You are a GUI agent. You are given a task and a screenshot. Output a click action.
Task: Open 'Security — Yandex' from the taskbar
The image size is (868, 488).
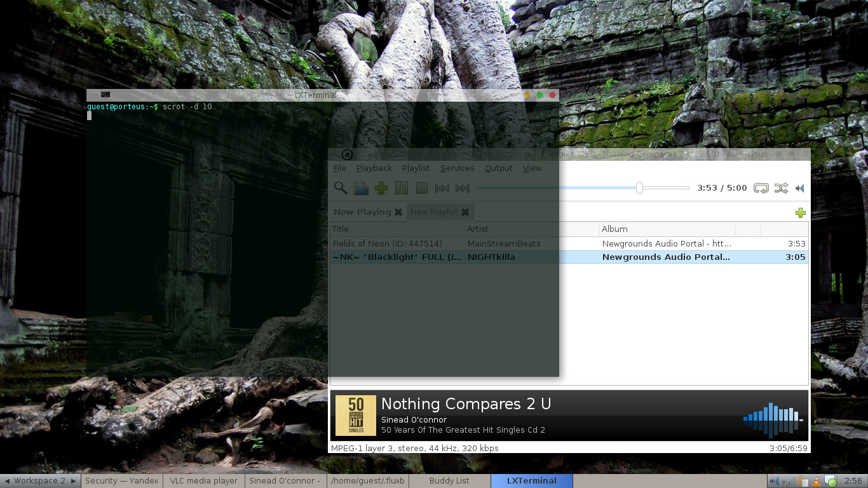122,481
